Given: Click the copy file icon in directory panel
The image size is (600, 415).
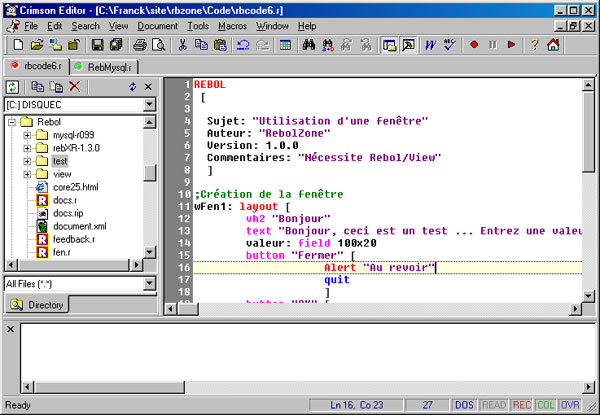Looking at the screenshot, I should click(38, 87).
